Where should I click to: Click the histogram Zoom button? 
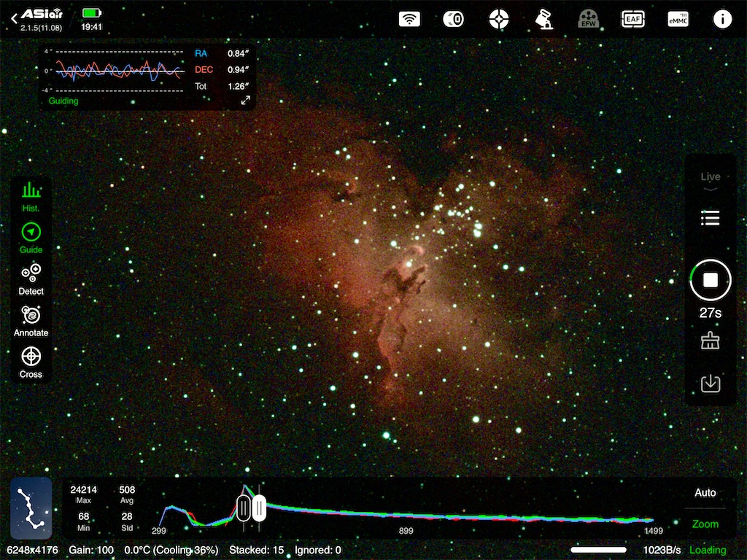705,524
